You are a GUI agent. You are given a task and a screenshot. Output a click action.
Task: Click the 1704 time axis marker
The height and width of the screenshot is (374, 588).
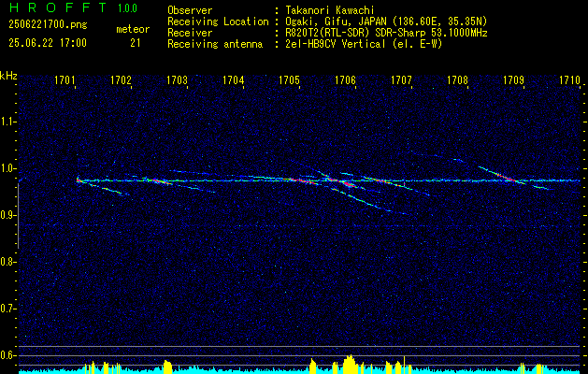234,79
